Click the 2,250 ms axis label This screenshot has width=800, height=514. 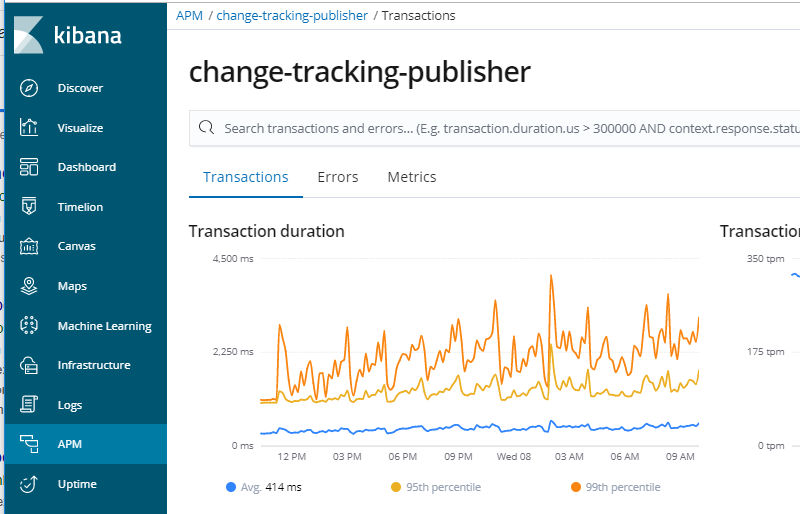[233, 352]
